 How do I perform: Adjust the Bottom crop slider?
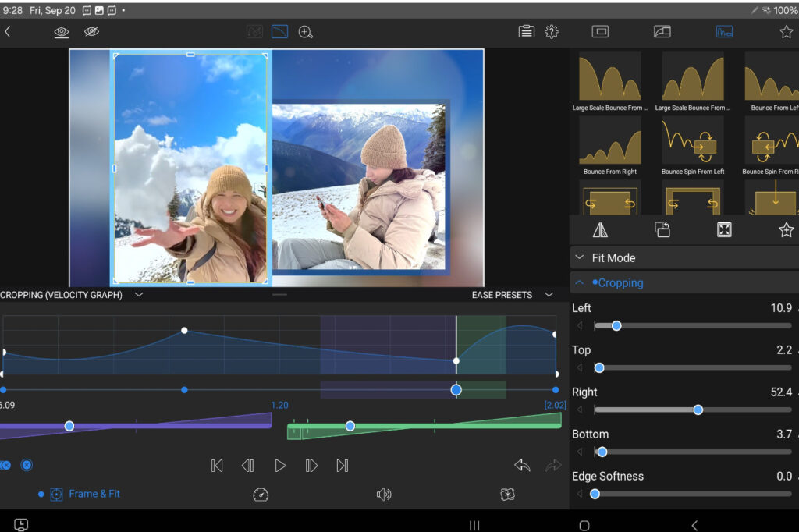[602, 452]
